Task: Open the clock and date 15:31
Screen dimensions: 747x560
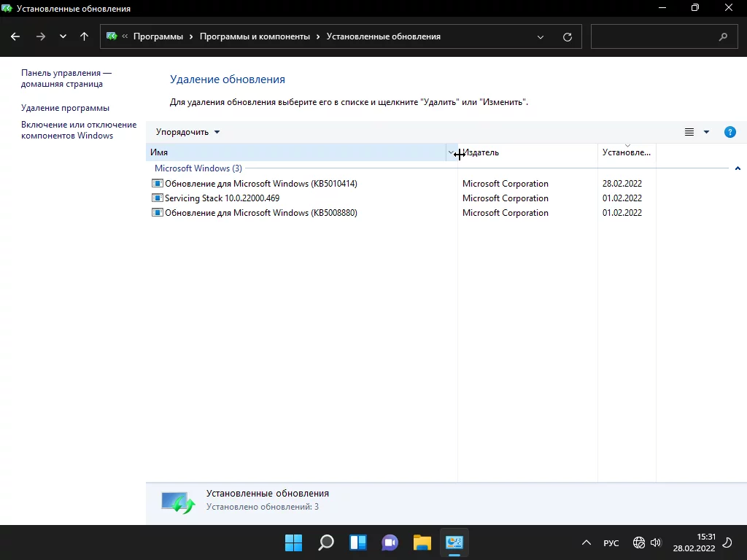Action: (x=694, y=542)
